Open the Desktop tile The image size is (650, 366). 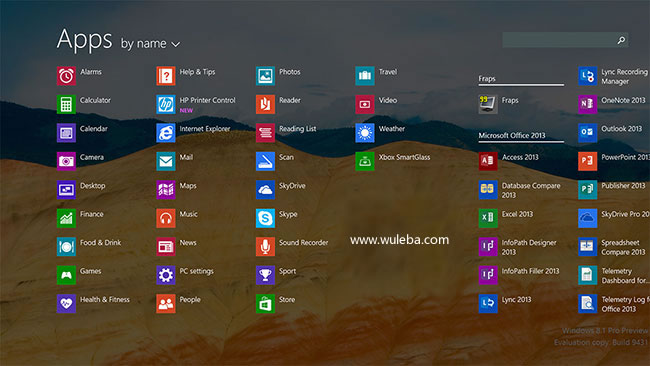pos(66,189)
